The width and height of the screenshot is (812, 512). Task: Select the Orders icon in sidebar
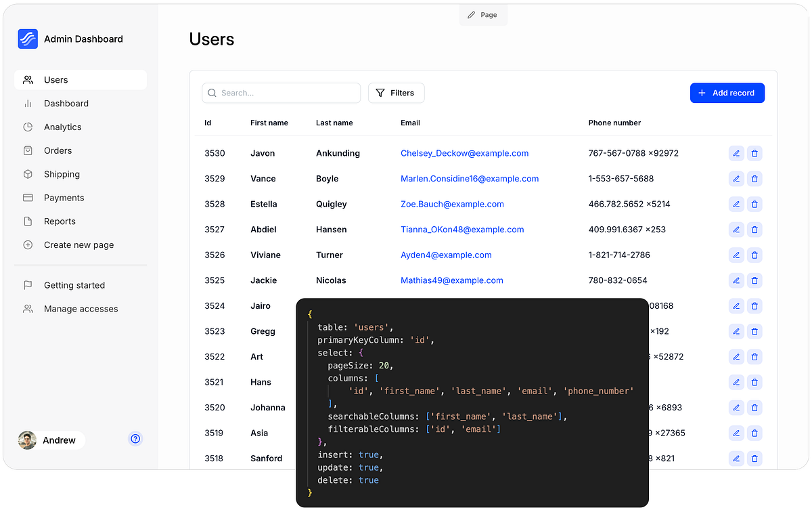pyautogui.click(x=28, y=150)
